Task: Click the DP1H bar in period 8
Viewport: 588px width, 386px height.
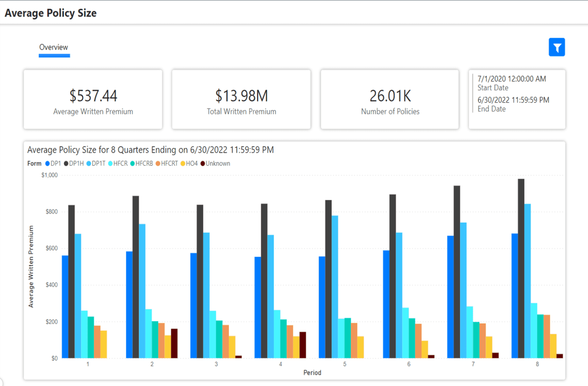Action: [521, 268]
